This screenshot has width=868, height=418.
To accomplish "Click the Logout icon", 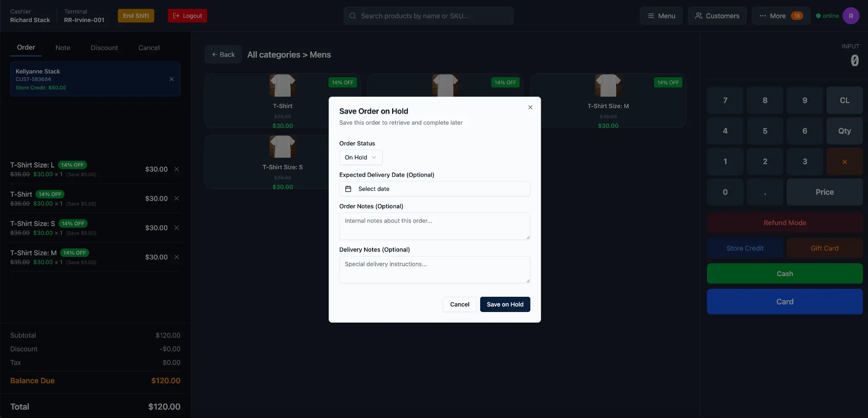I will [175, 16].
